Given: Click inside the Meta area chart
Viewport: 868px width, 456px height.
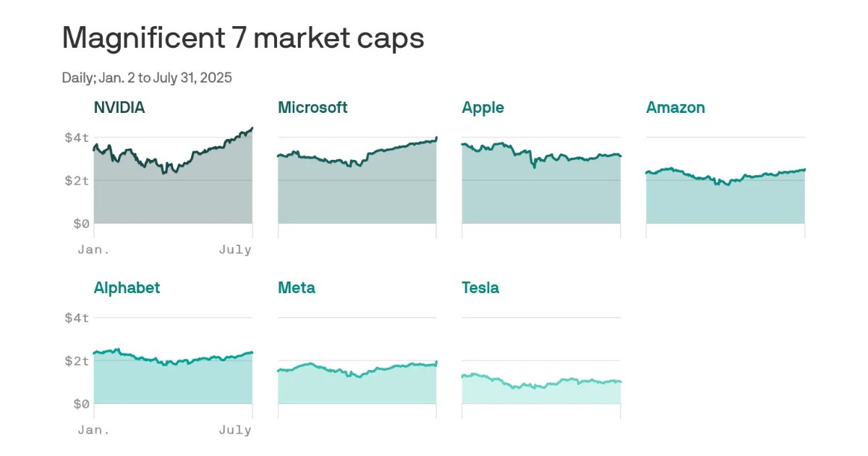Looking at the screenshot, I should coord(357,389).
